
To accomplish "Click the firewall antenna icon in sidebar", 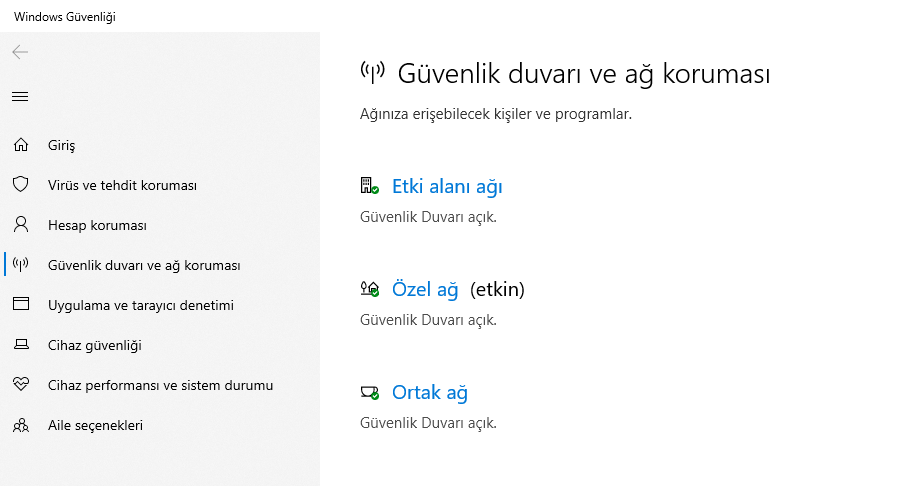I will (20, 265).
